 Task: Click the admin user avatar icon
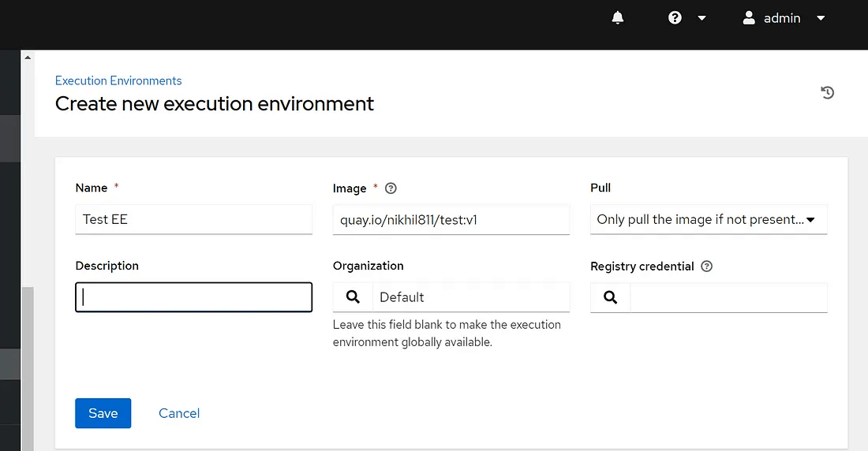(749, 18)
